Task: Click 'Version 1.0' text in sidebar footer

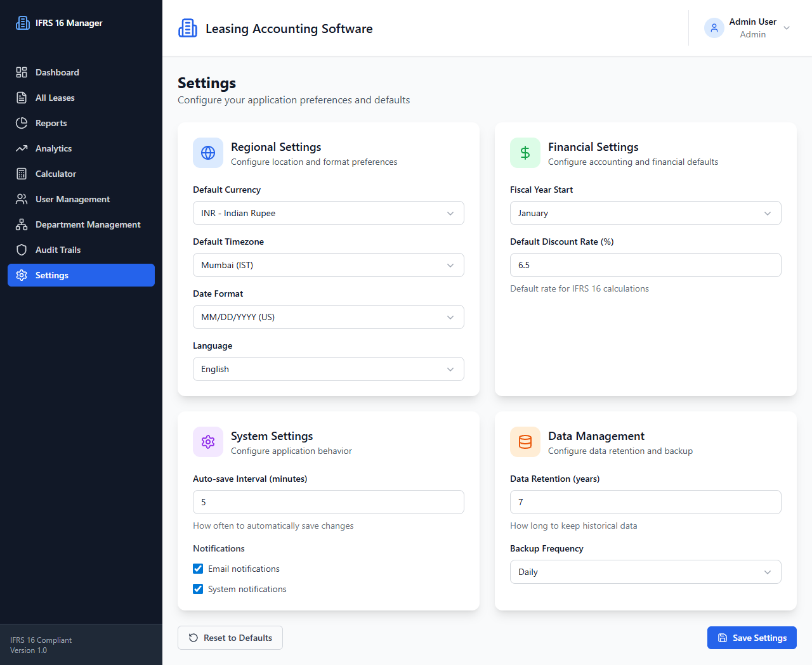Action: (x=29, y=650)
